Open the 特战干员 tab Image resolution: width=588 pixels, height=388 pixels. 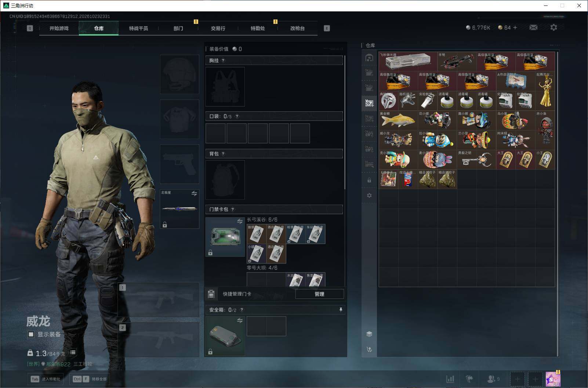[x=138, y=28]
